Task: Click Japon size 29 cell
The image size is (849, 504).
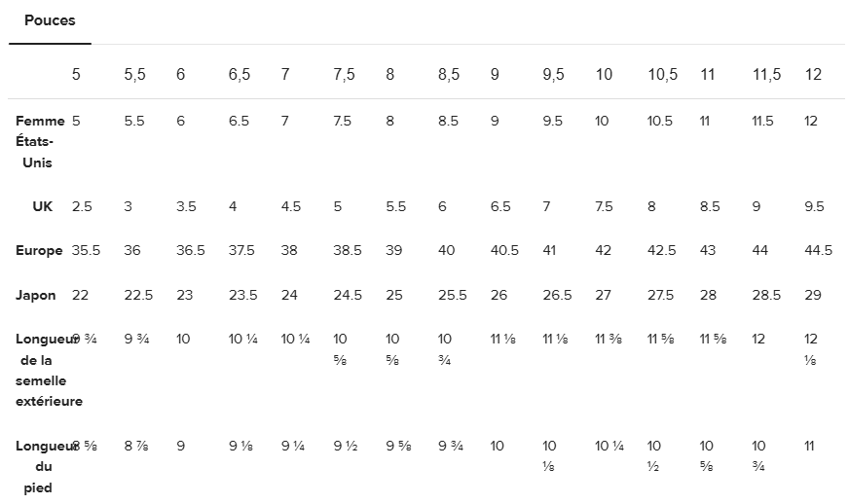Action: pyautogui.click(x=813, y=295)
